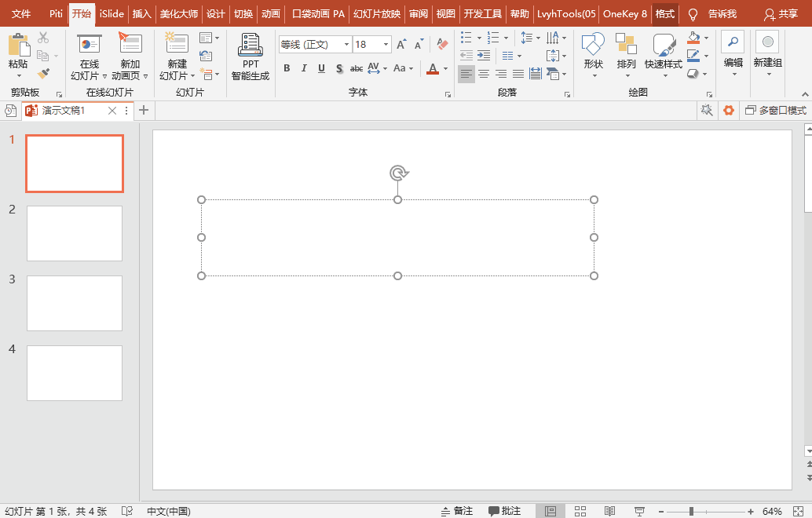Screen dimensions: 812x518
Task: Click the 共享 Share button
Action: click(781, 14)
